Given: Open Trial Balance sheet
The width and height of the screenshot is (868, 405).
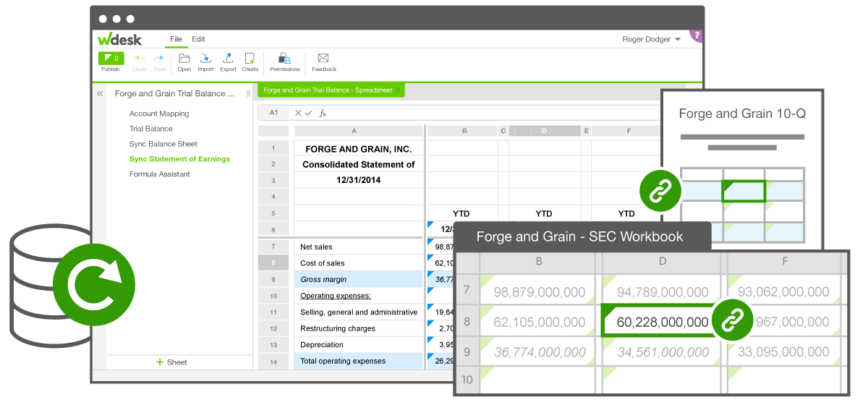Looking at the screenshot, I should pos(150,129).
